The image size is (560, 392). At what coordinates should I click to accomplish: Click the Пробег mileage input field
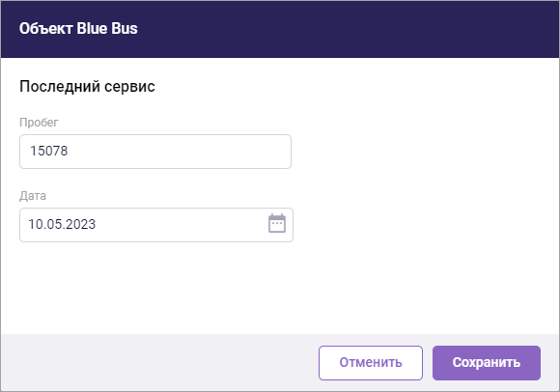click(x=155, y=152)
